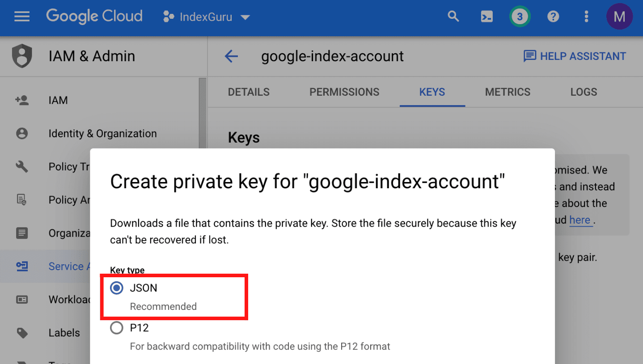Open the hamburger navigation menu

tap(22, 17)
